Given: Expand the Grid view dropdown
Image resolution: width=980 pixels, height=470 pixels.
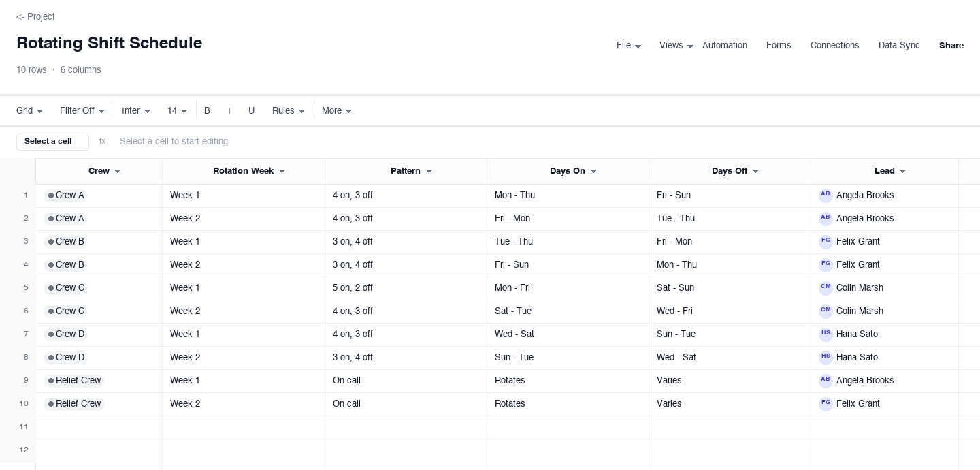Looking at the screenshot, I should 30,110.
